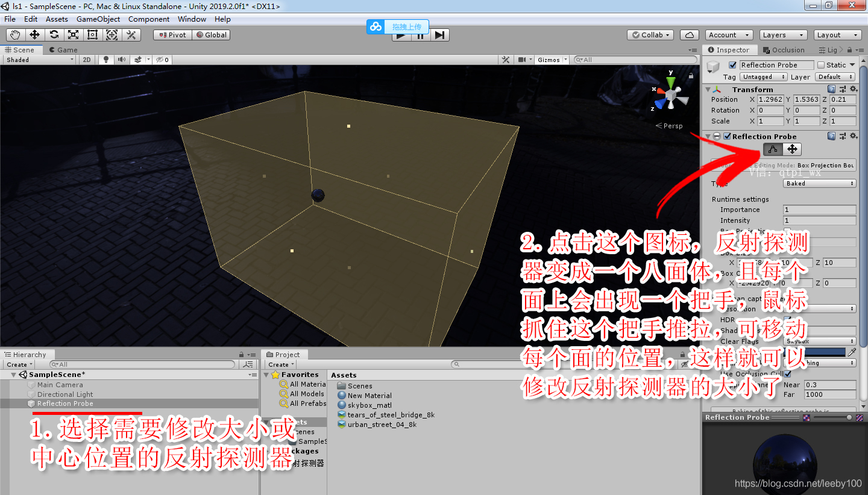The width and height of the screenshot is (868, 495).
Task: Toggle Pivot/Center handle position
Action: [x=173, y=35]
